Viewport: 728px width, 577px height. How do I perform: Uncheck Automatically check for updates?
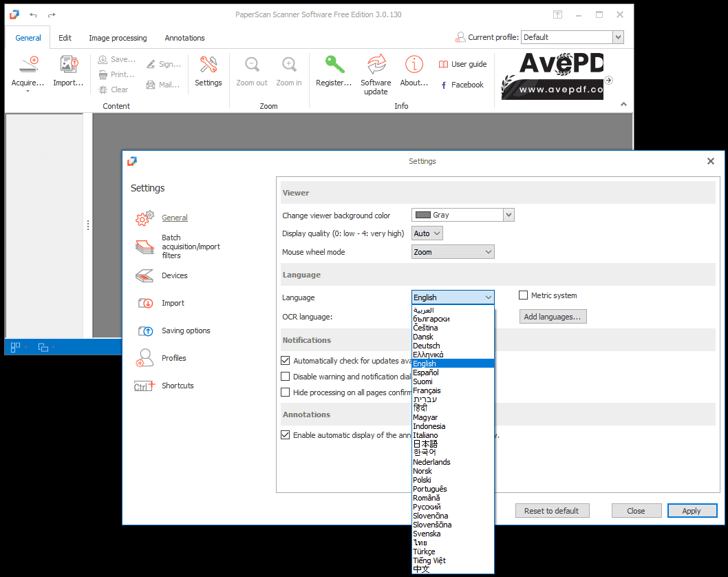pyautogui.click(x=286, y=361)
